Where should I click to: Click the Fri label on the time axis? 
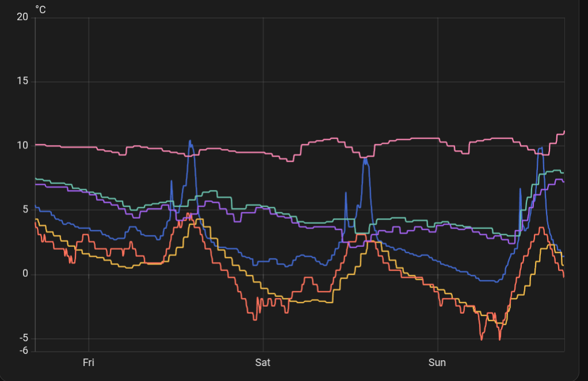[x=89, y=363]
